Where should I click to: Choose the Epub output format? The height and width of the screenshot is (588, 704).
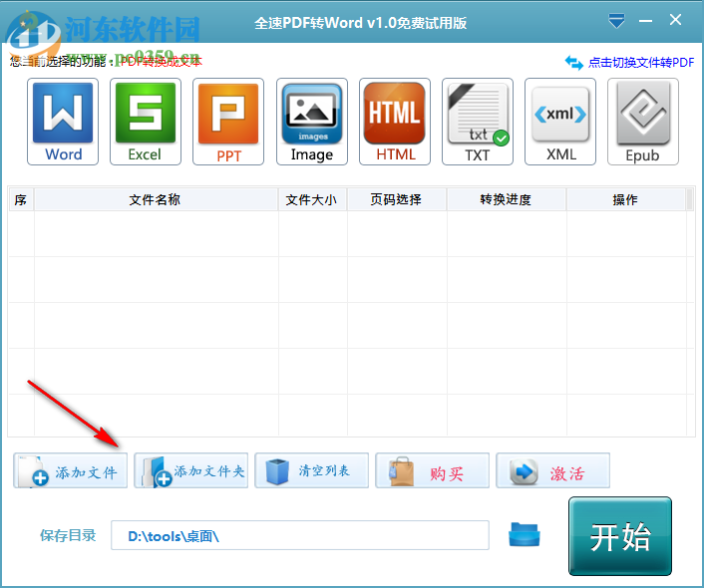click(643, 122)
